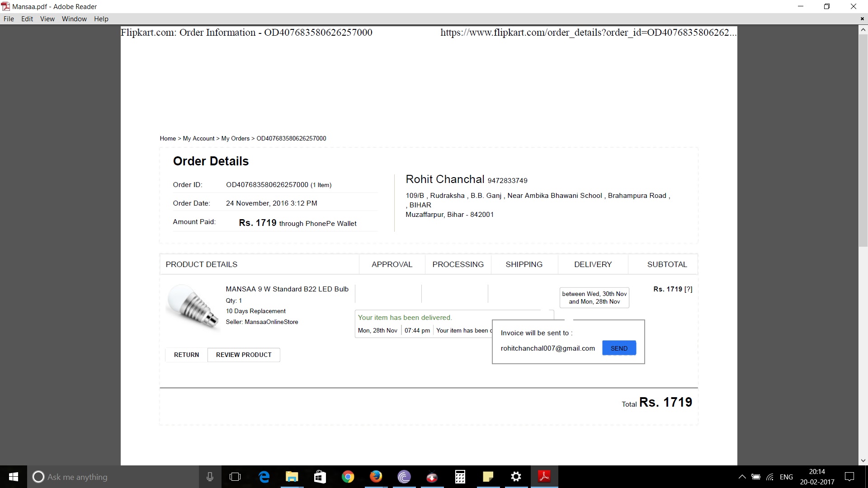868x488 pixels.
Task: Open Windows Settings gear in taskbar
Action: point(516,477)
